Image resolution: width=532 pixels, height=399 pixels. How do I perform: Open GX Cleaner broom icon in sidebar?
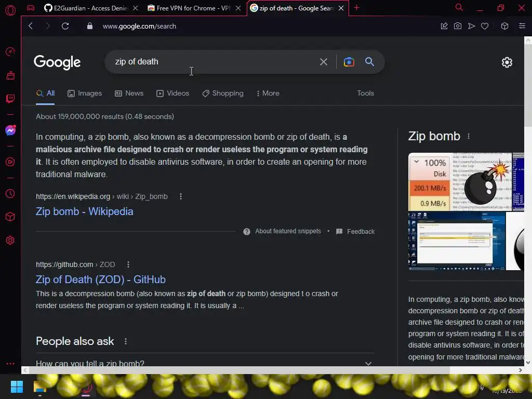(10, 75)
